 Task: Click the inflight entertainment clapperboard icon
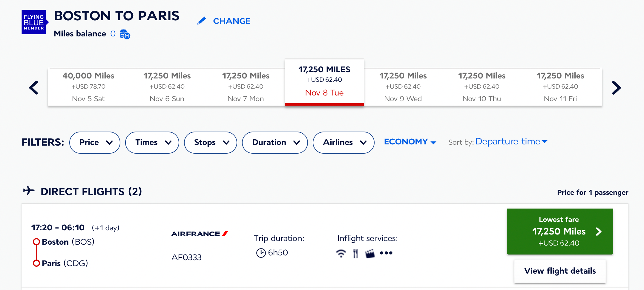370,254
